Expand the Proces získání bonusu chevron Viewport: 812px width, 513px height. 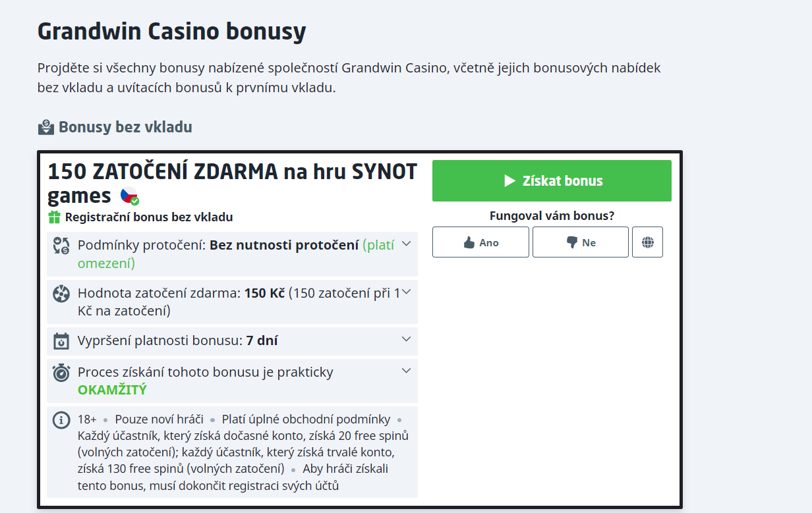click(407, 370)
